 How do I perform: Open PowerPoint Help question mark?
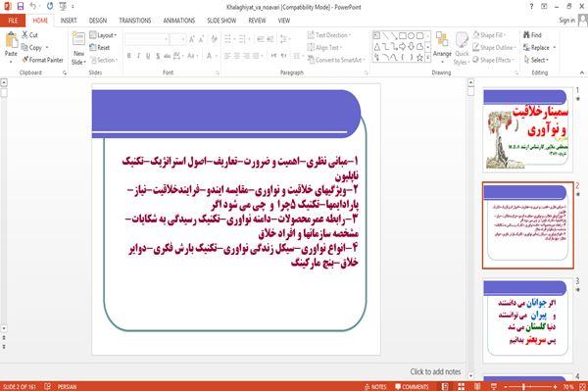(531, 7)
